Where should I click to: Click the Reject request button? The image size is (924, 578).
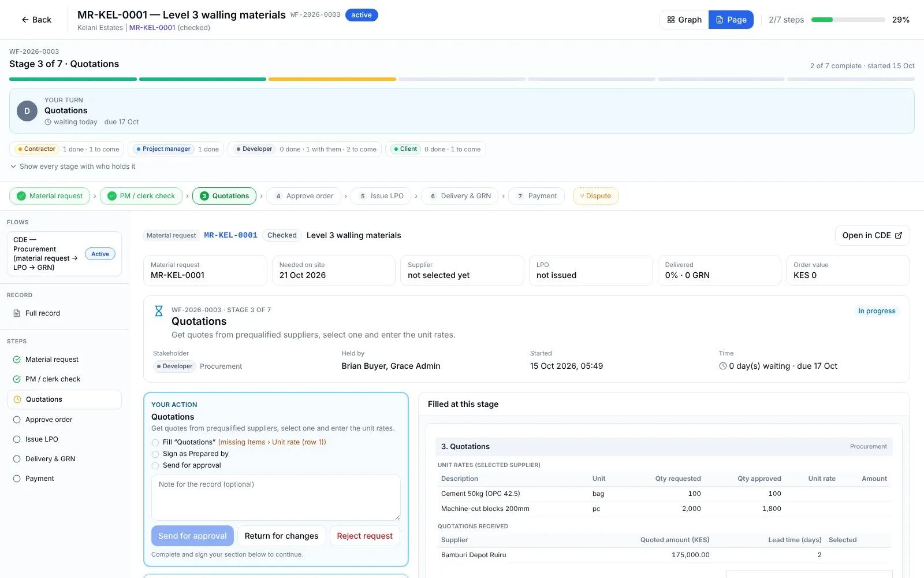(x=364, y=536)
